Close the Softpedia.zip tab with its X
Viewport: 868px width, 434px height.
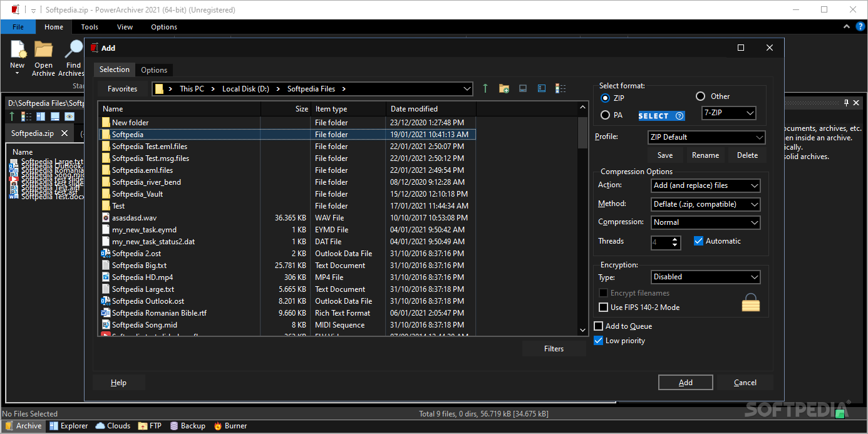64,133
